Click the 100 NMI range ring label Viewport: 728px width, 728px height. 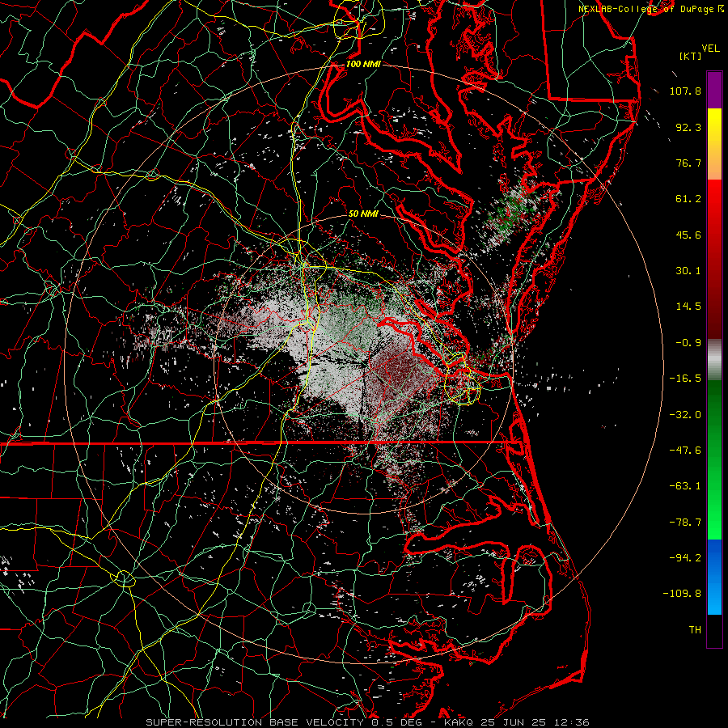coord(363,64)
